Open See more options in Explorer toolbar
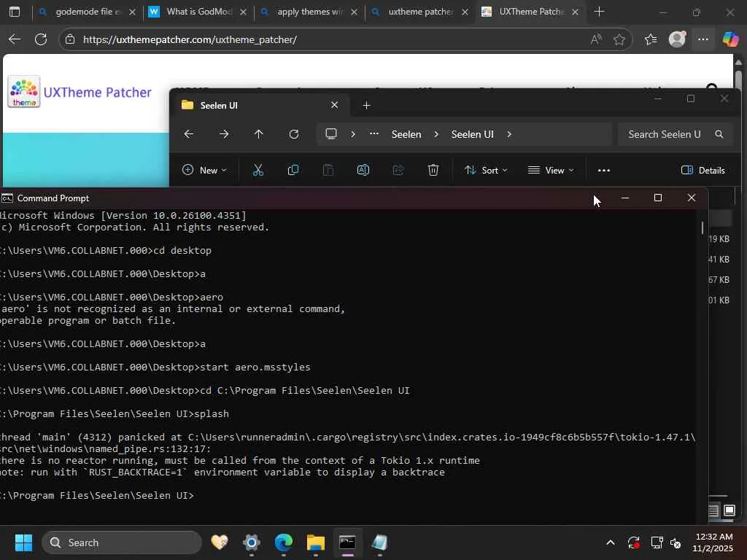 tap(603, 171)
